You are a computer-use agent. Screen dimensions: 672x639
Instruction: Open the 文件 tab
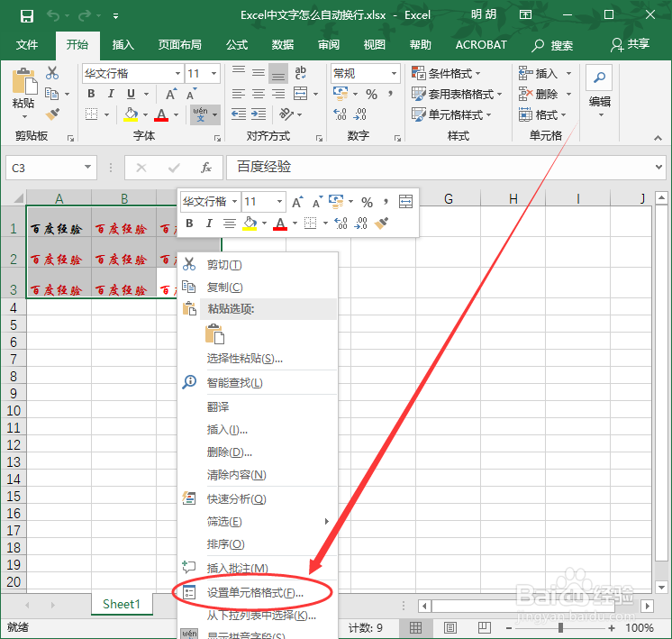pos(26,44)
